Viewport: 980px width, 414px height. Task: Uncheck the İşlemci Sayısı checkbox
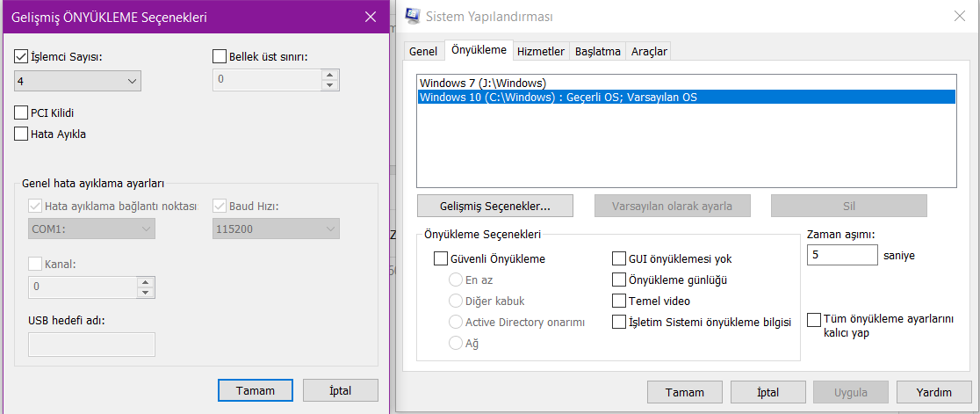click(22, 57)
